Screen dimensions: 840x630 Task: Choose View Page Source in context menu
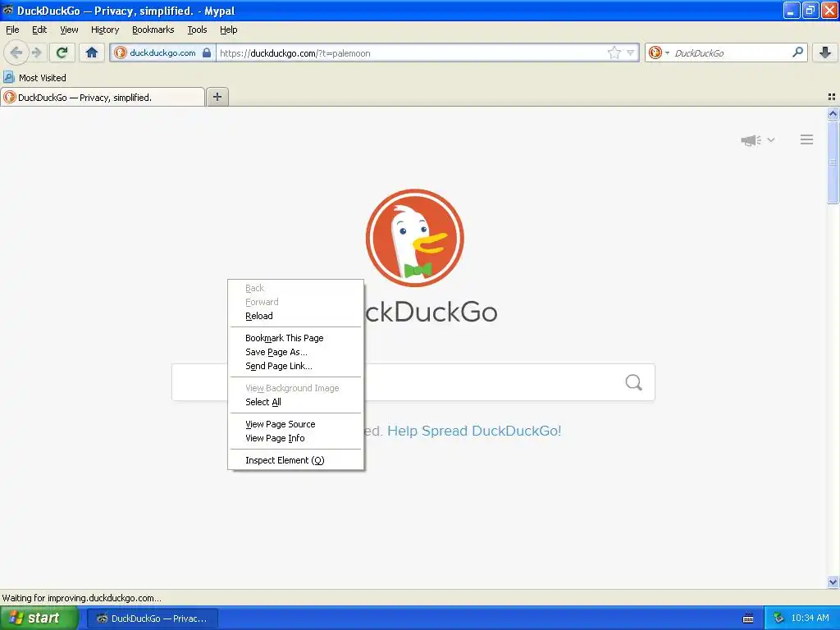pos(295,424)
